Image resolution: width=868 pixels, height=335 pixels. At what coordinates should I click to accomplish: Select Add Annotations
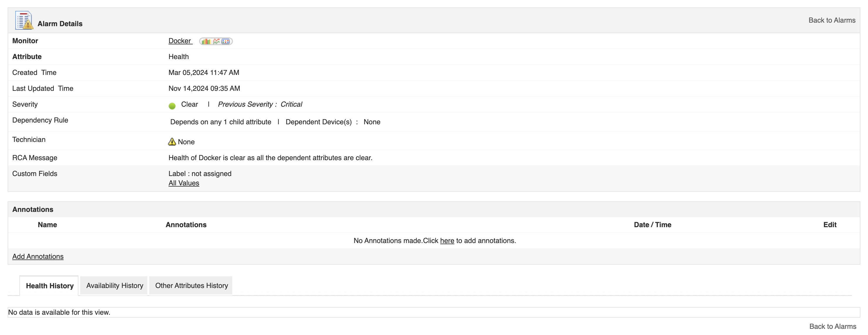(38, 257)
